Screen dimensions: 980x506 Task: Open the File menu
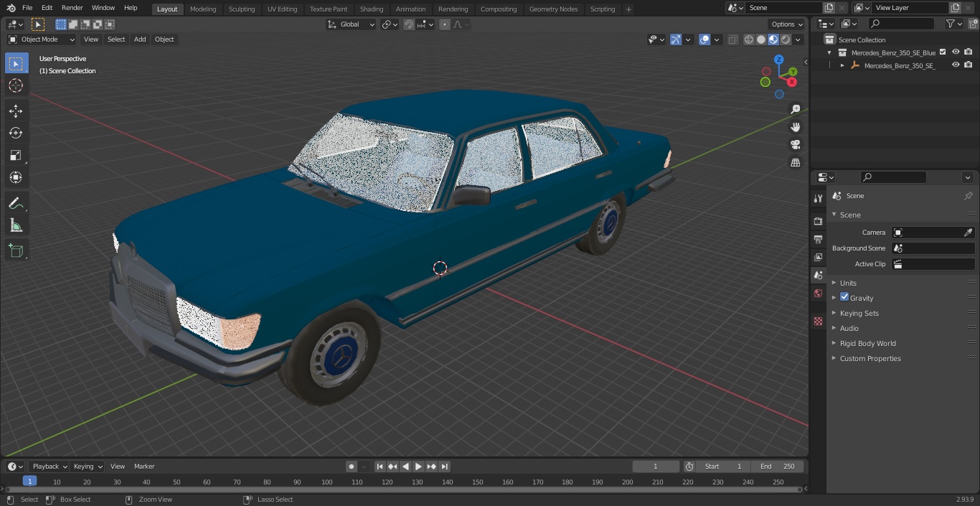tap(27, 8)
